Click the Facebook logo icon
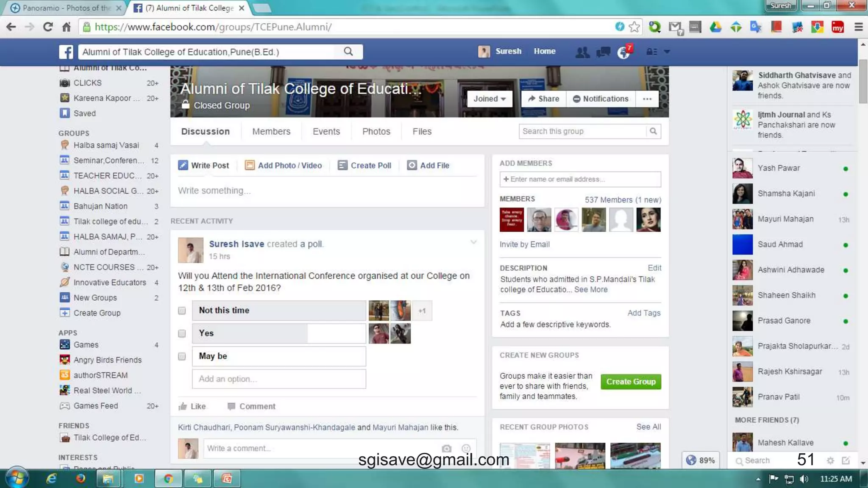868x488 pixels. coord(66,52)
